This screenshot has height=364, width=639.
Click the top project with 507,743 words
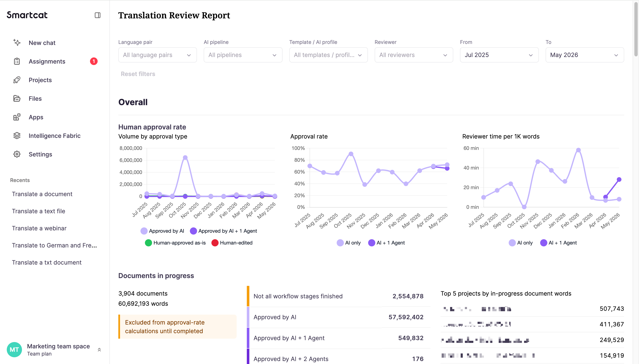(x=532, y=309)
